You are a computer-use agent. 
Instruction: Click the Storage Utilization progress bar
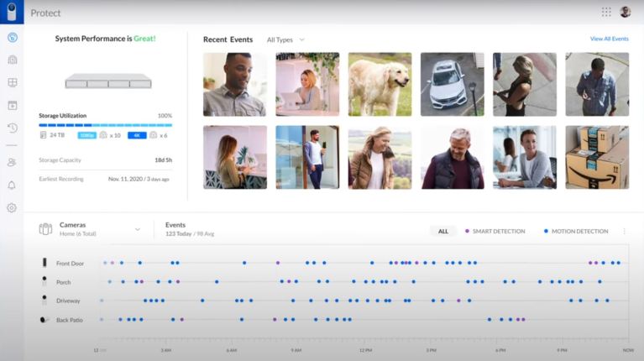(106, 125)
